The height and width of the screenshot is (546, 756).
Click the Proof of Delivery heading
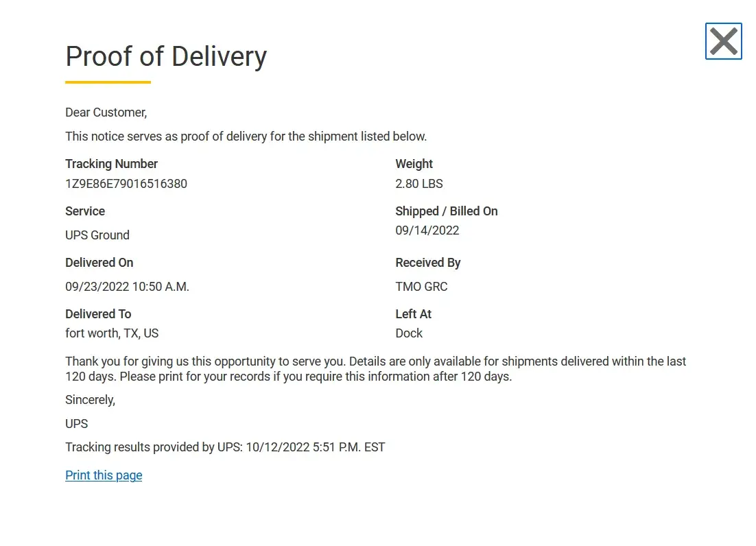tap(166, 56)
